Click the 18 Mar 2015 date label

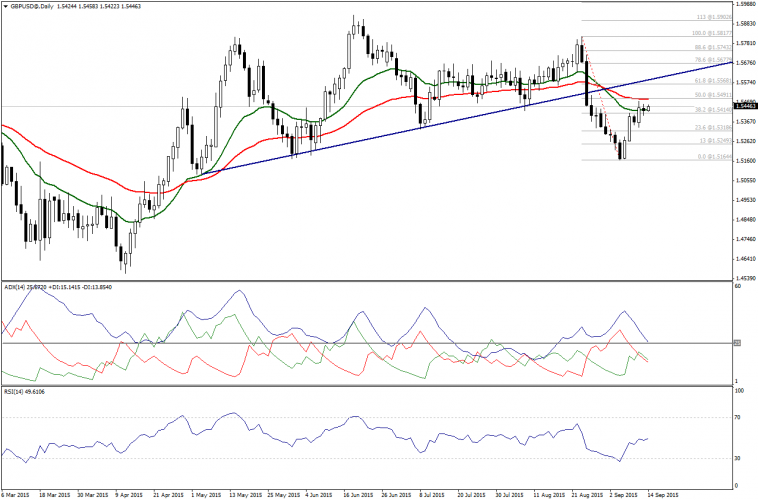55,495
